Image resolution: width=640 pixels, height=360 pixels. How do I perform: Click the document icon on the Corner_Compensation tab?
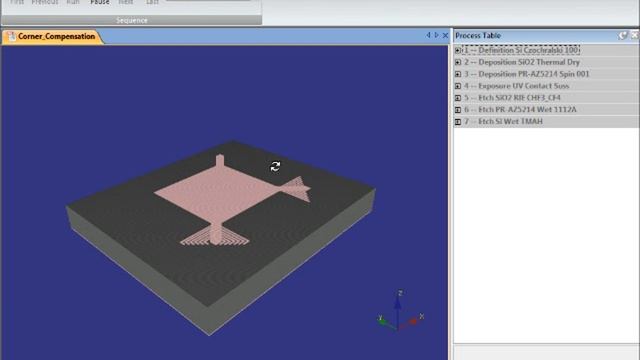[x=11, y=36]
